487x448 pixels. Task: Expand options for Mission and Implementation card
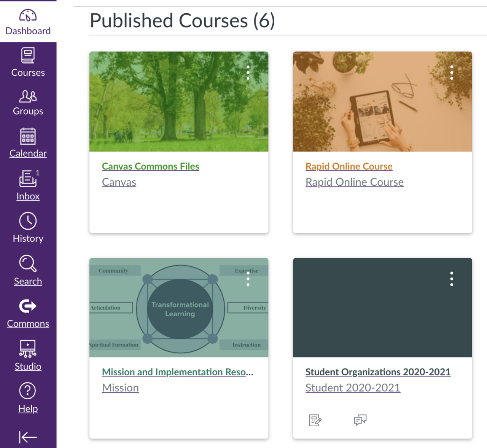pos(248,279)
